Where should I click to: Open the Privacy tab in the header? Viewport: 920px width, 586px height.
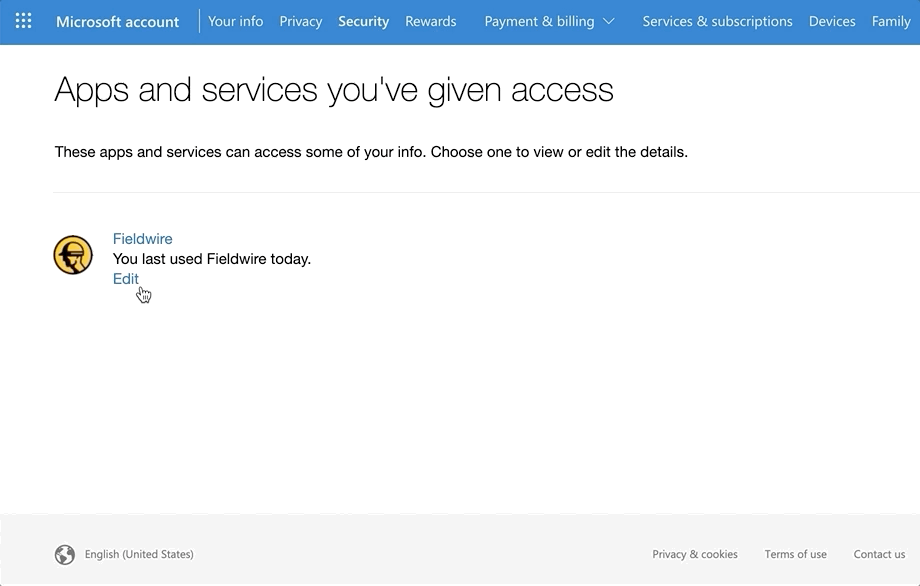(x=301, y=21)
